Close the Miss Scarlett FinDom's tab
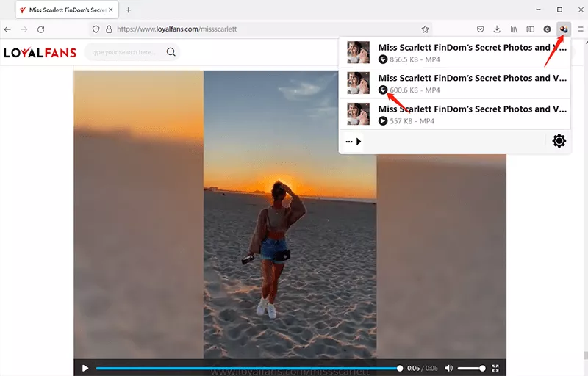The height and width of the screenshot is (376, 588). coord(111,10)
